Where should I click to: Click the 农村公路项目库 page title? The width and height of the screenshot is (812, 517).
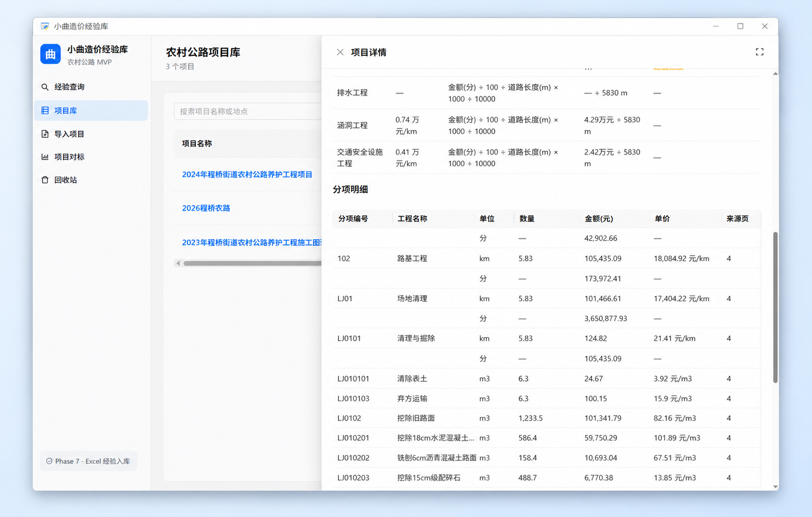203,52
